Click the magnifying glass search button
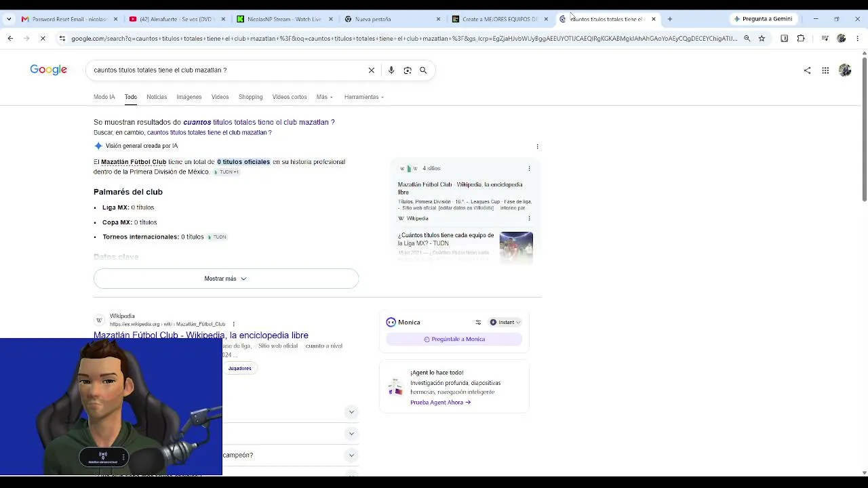Screen dimensions: 868x488 423,70
